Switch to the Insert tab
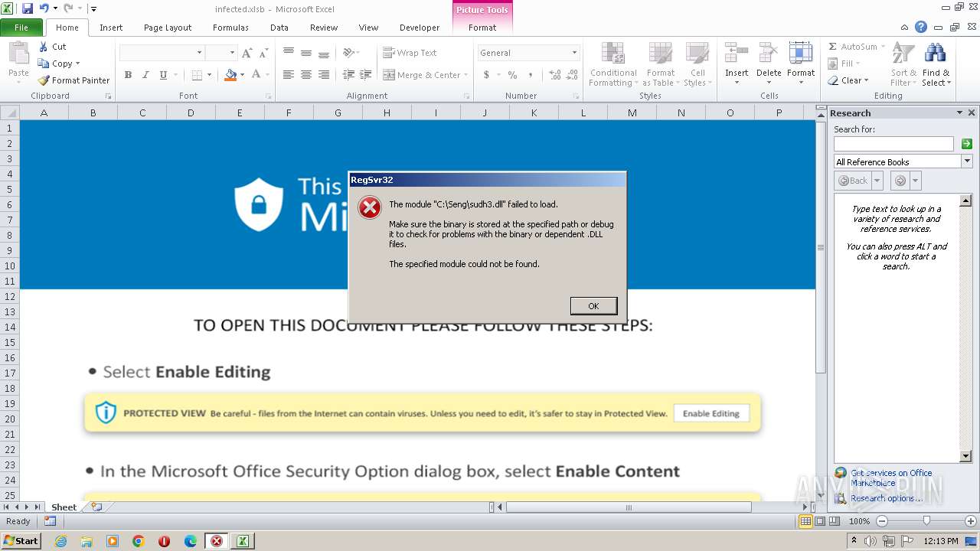The height and width of the screenshot is (551, 980). coord(111,27)
